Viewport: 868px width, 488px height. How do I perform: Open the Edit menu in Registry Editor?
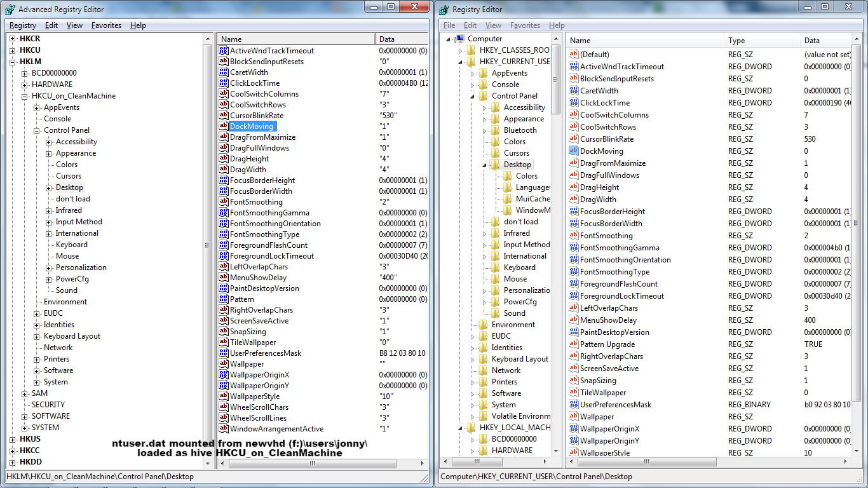(x=470, y=25)
